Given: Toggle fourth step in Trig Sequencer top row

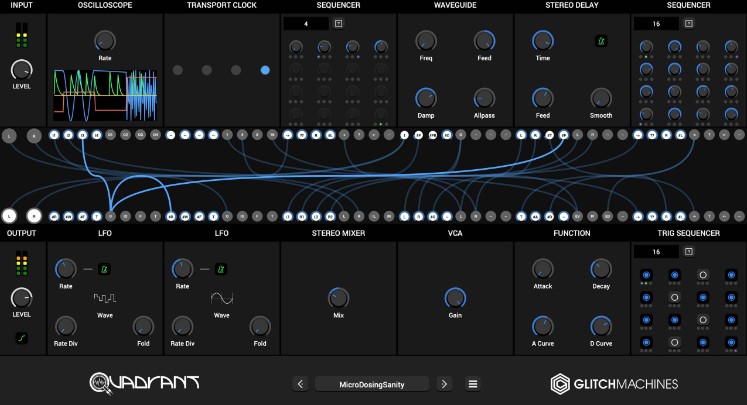Looking at the screenshot, I should pos(731,275).
